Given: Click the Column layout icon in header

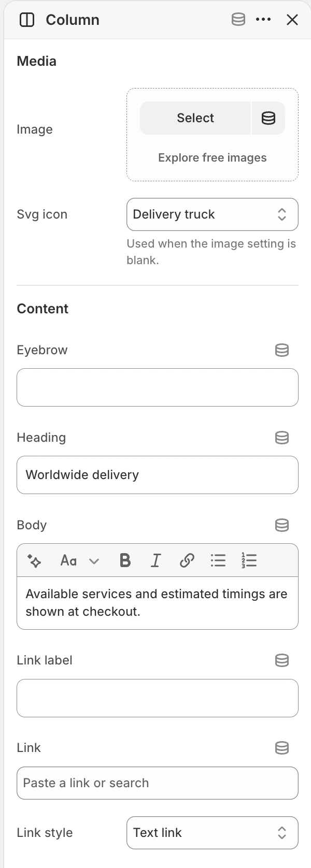Looking at the screenshot, I should pos(26,20).
